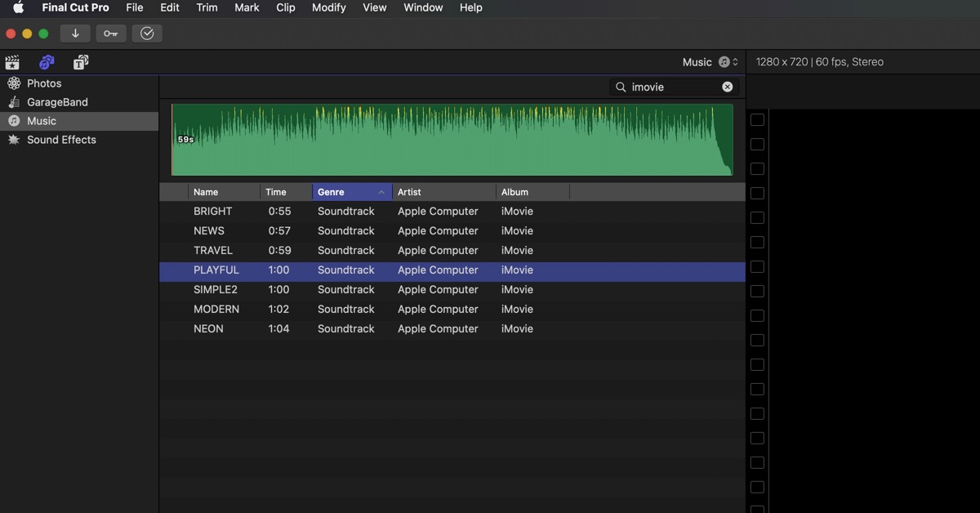Clear the imovie search text
980x513 pixels.
[728, 87]
